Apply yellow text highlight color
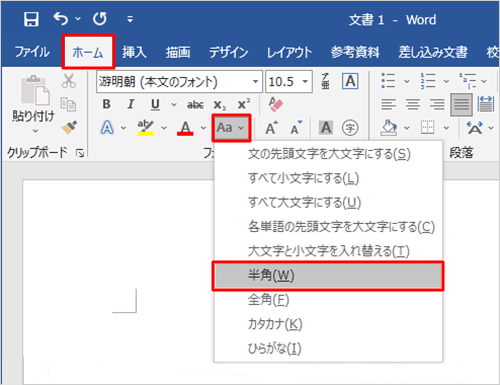500x385 pixels. [x=146, y=128]
